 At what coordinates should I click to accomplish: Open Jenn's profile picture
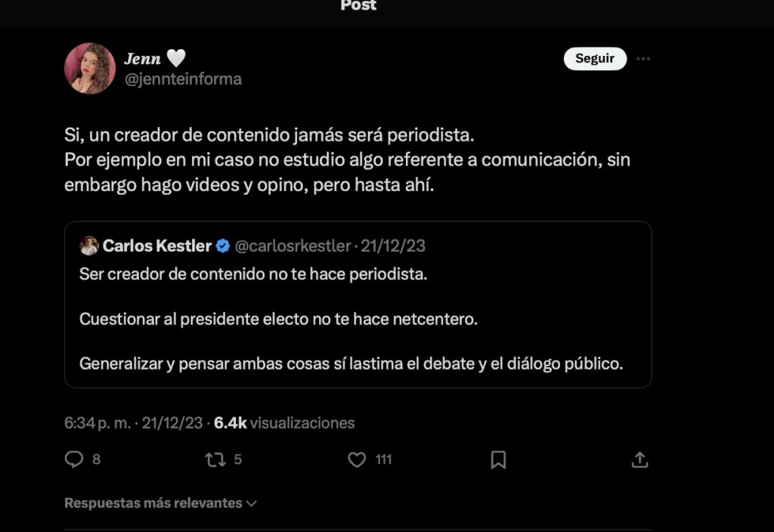[x=90, y=68]
